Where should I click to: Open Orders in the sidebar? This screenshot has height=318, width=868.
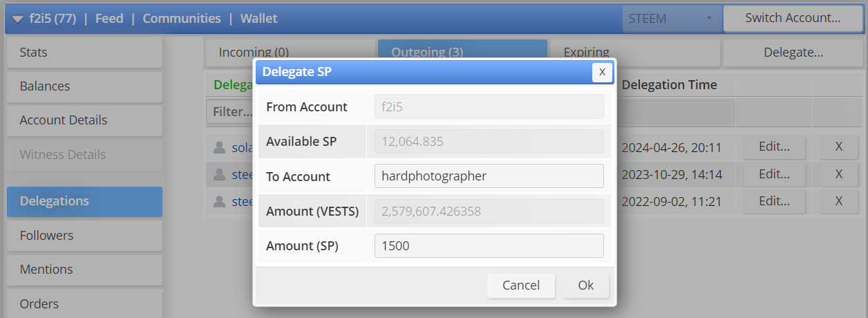84,303
